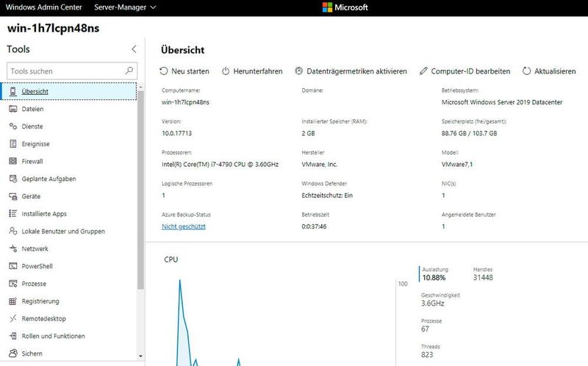
Task: Click the sidebar scrollbar down arrow
Action: click(140, 356)
